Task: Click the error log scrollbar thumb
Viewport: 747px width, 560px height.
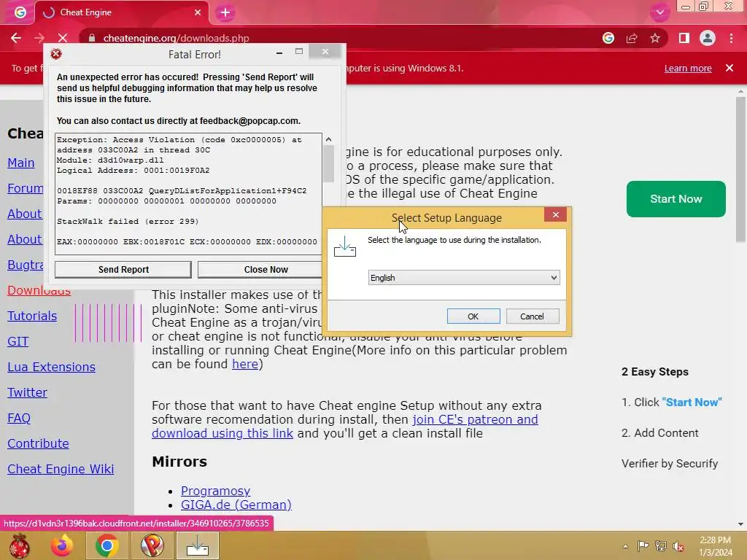Action: (328, 164)
